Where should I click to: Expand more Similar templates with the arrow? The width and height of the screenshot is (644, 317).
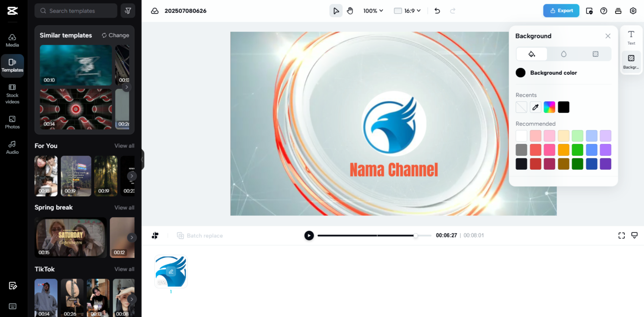coord(127,87)
